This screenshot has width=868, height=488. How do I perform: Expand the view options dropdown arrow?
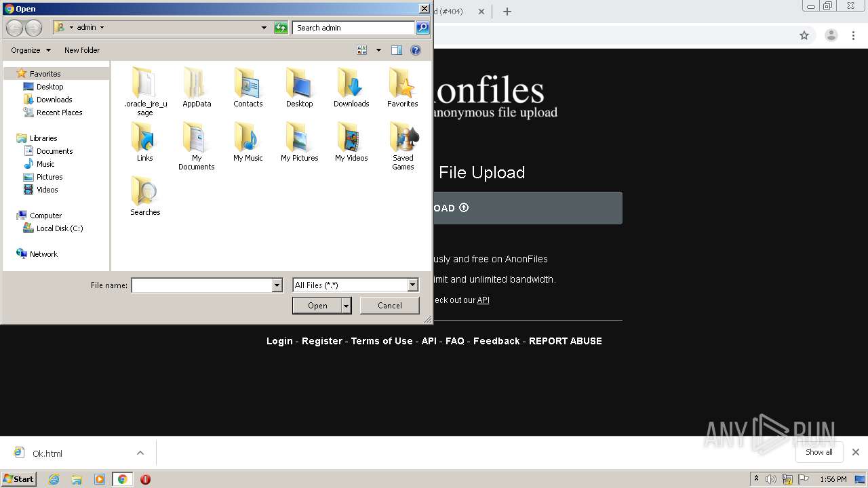coord(378,50)
